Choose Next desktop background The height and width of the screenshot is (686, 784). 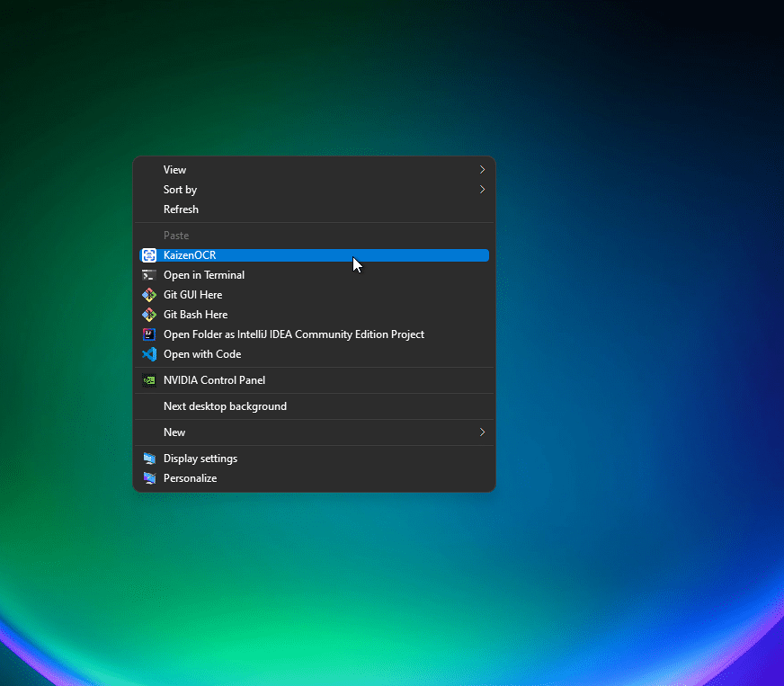point(225,406)
